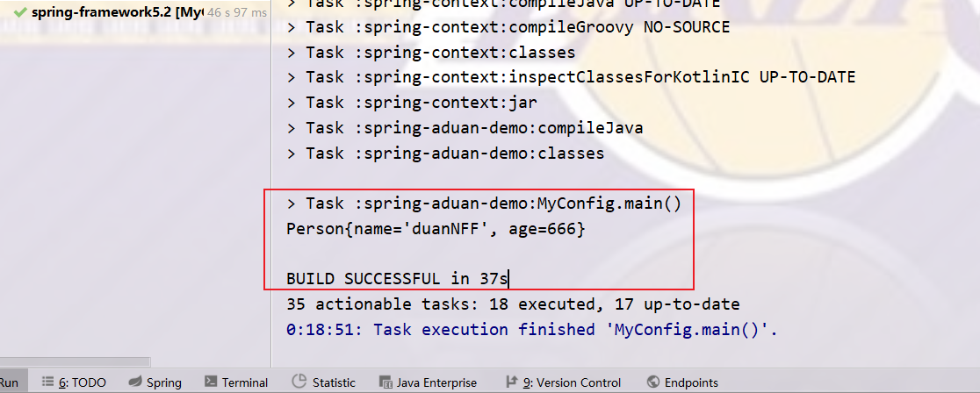Click the horizontal scrollbar under the run tree
This screenshot has width=980, height=393.
coord(75,362)
